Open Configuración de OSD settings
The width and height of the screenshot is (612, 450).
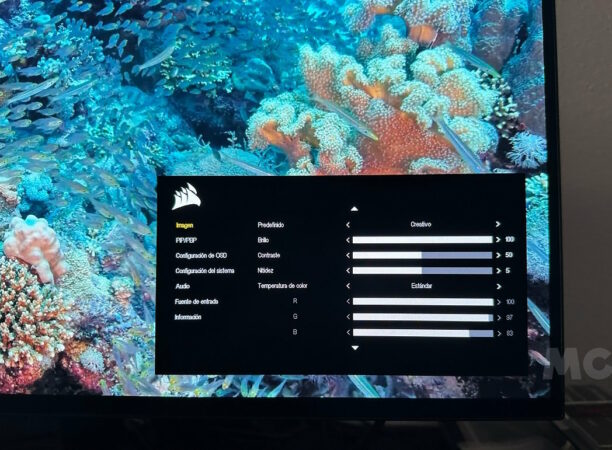pyautogui.click(x=201, y=255)
